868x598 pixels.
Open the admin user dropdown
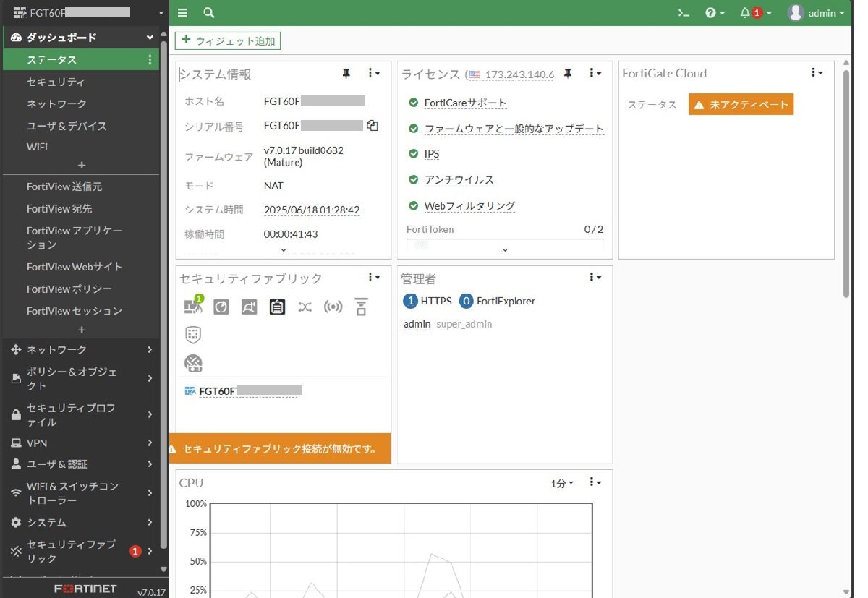(x=816, y=13)
